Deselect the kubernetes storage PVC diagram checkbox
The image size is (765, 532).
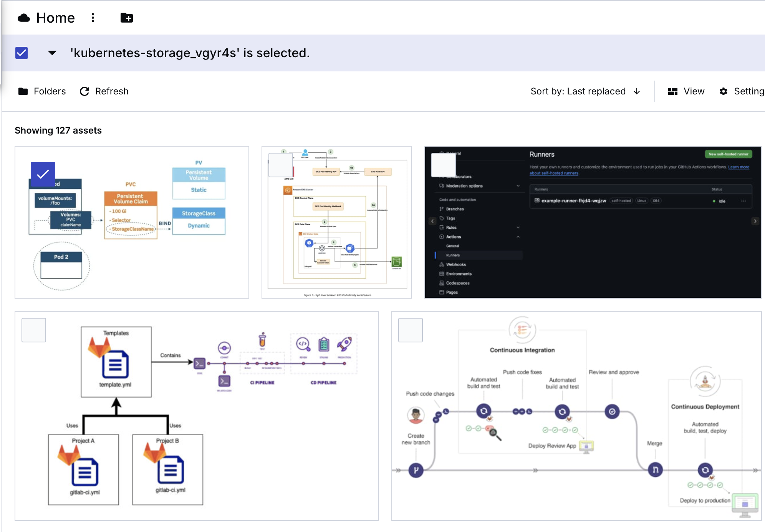coord(43,174)
